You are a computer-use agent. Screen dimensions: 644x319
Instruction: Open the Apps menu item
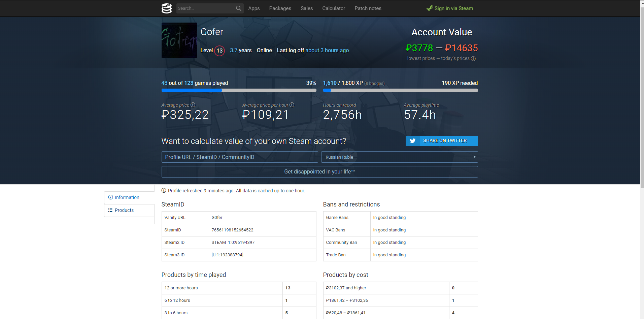[x=254, y=8]
